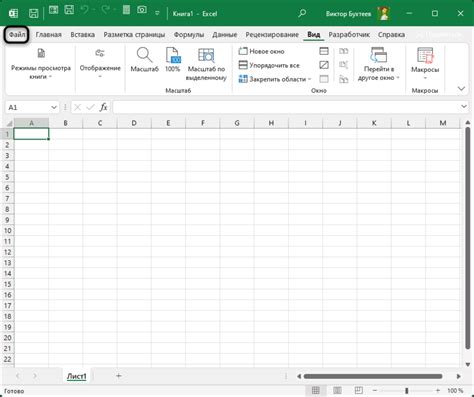Open the Customize Quick Access Toolbar arrow

pos(157,13)
